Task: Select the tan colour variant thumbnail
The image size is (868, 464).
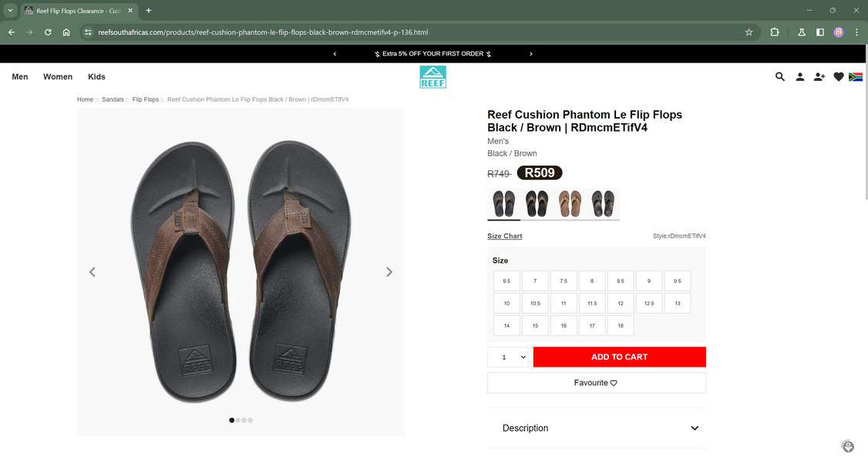Action: [x=570, y=203]
